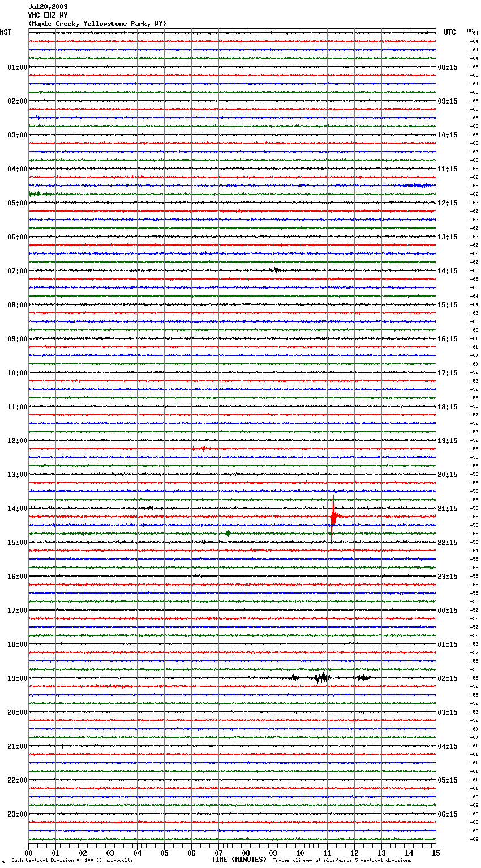Viewport: 481px width, 868px height.
Task: Select the 22:00 MST row label
Action: [18, 780]
